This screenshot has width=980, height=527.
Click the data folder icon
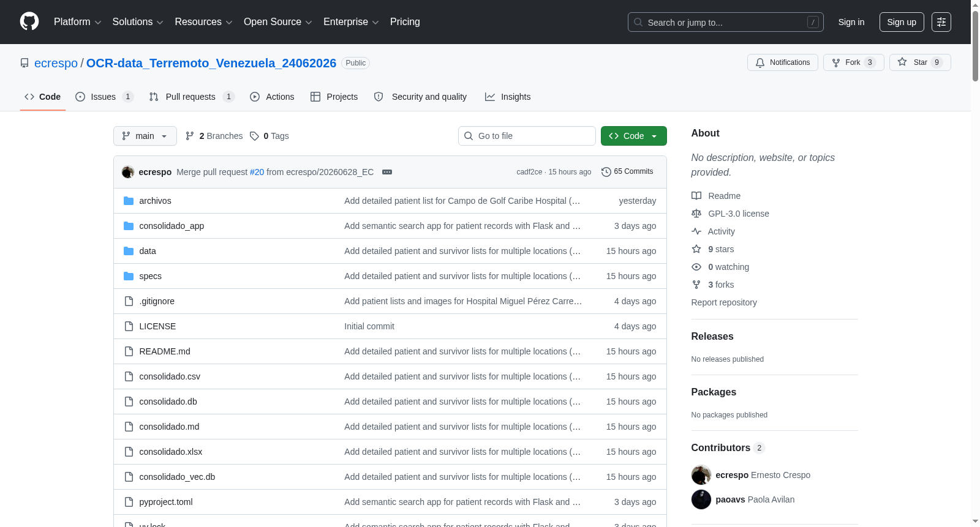tap(129, 251)
